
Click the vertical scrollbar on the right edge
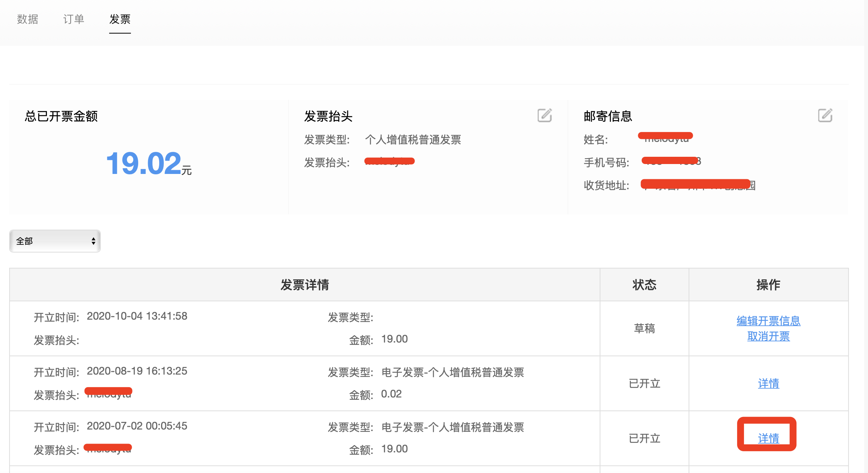866,236
